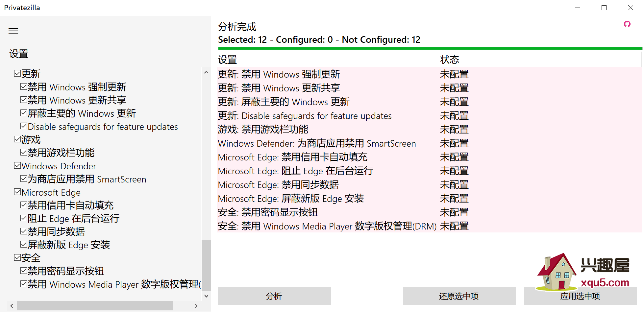Open the hamburger menu icon
The image size is (644, 312).
[x=13, y=31]
